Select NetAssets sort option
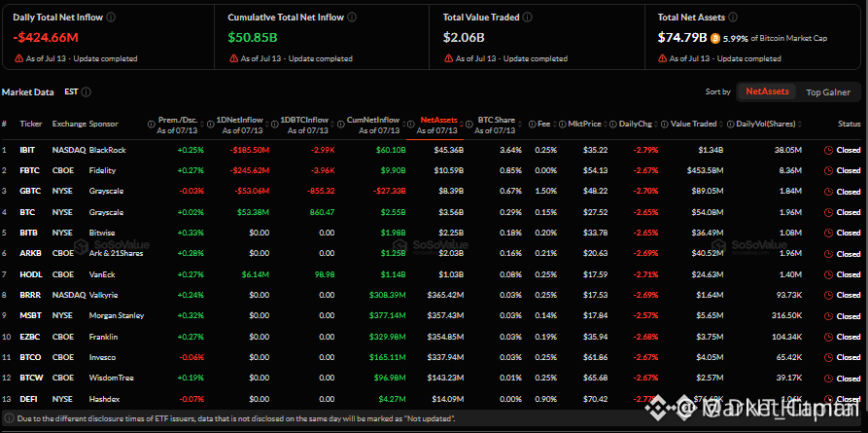The width and height of the screenshot is (868, 433). point(767,91)
